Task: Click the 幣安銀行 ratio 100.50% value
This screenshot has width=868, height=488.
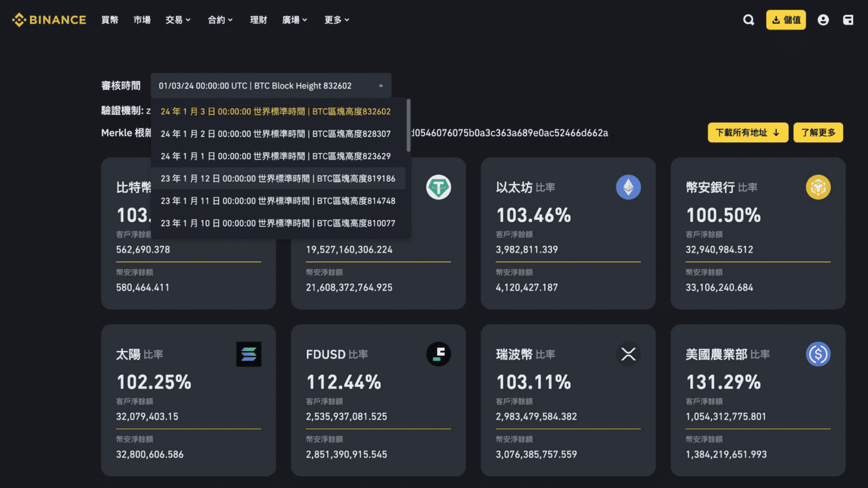Action: point(723,215)
